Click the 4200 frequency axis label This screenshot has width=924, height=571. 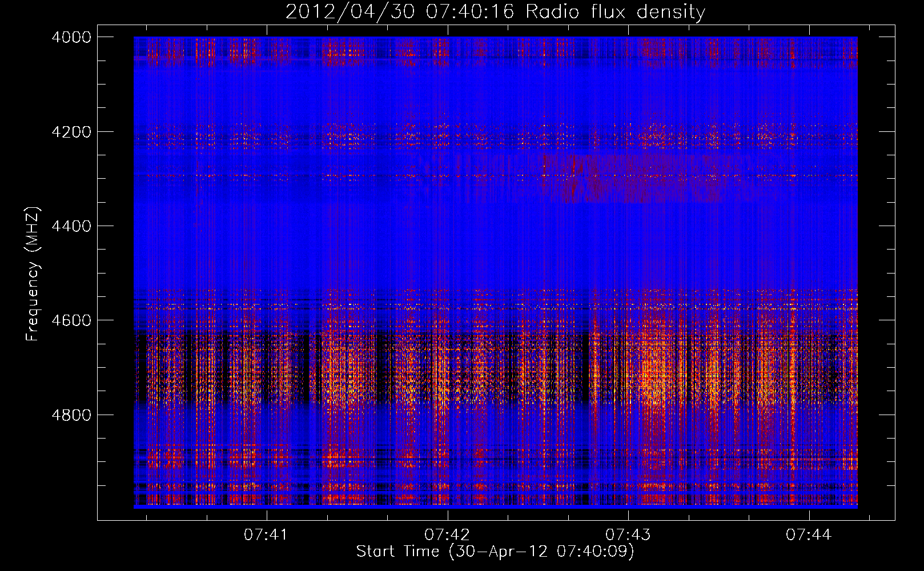coord(71,131)
